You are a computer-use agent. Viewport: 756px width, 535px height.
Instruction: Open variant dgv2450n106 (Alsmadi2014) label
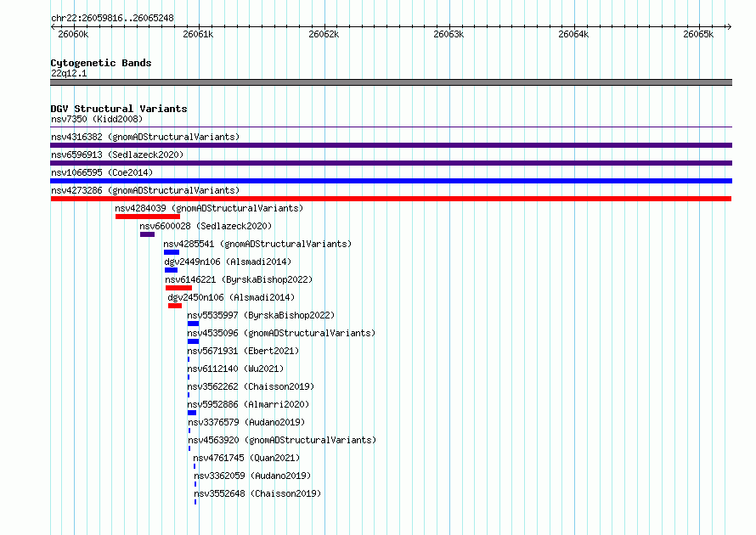[231, 297]
